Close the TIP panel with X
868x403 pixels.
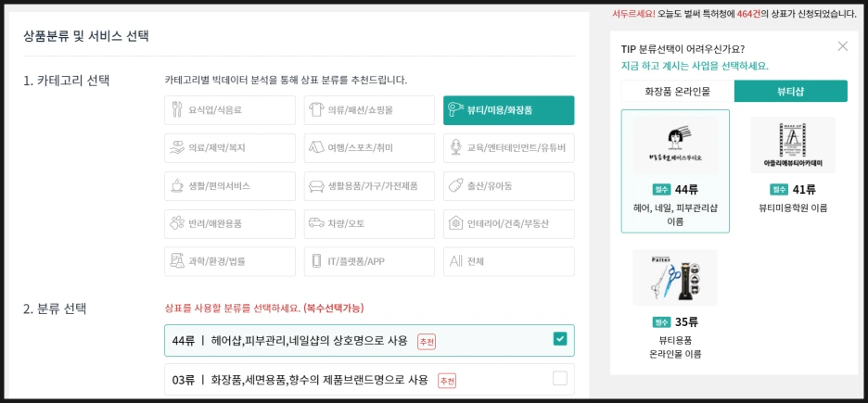tap(843, 46)
